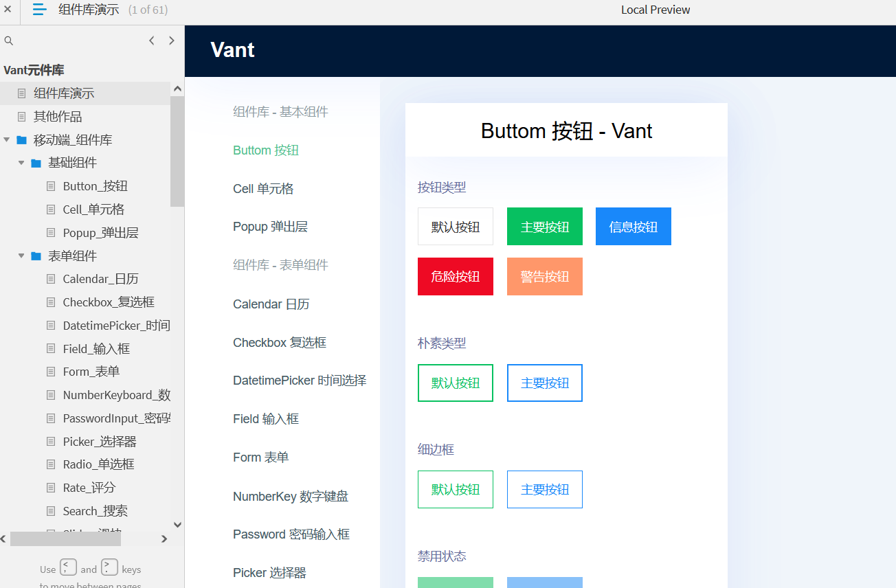This screenshot has width=896, height=588.
Task: Click the Vant logo in header
Action: tap(232, 50)
